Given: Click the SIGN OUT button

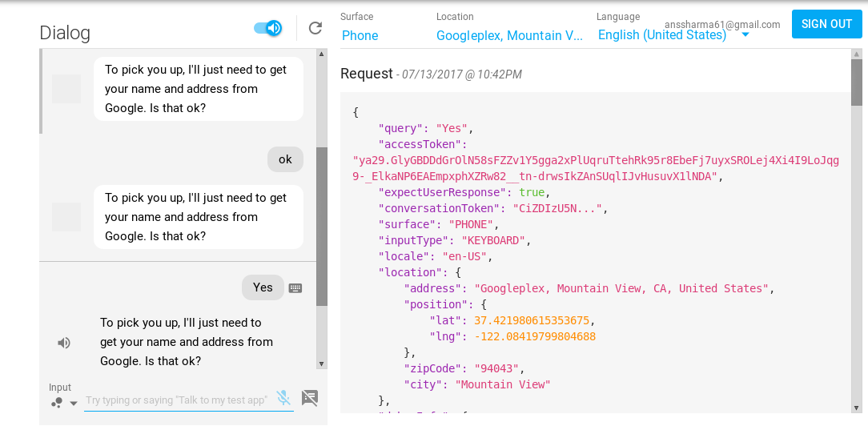Looking at the screenshot, I should [x=826, y=24].
